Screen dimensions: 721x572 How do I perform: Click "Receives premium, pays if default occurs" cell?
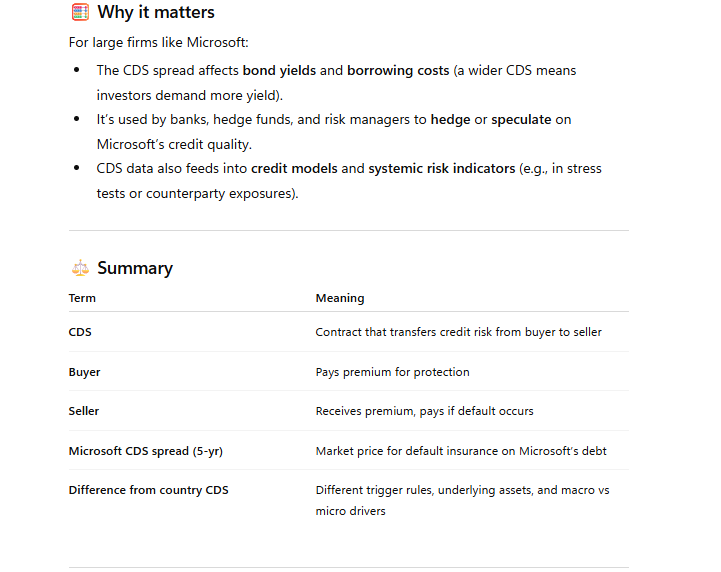tap(424, 411)
